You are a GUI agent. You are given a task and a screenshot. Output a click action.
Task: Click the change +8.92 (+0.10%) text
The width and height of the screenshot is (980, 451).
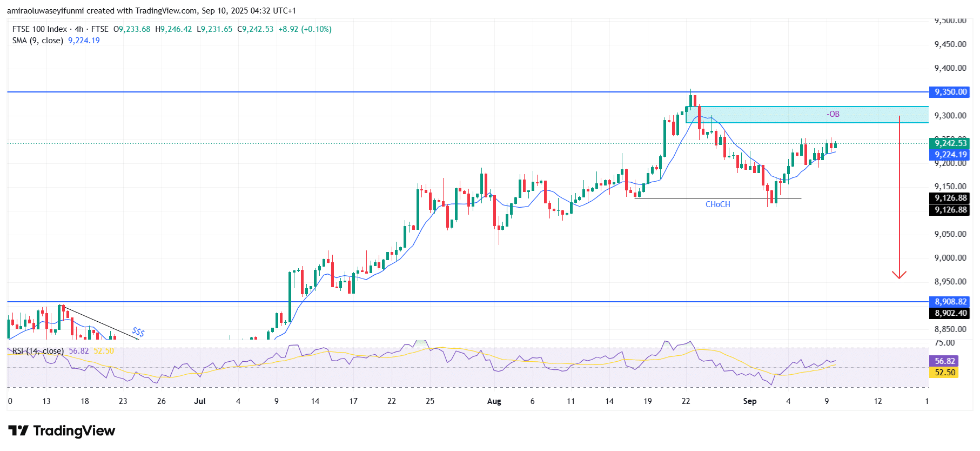(x=305, y=29)
